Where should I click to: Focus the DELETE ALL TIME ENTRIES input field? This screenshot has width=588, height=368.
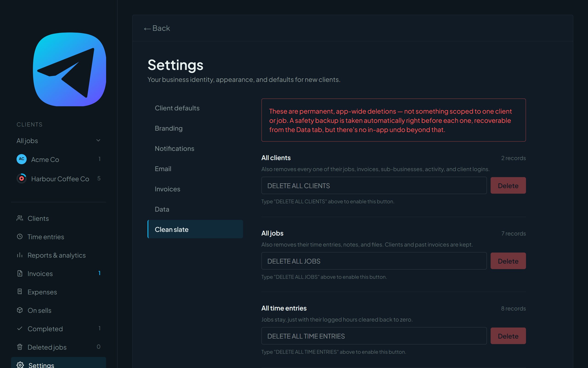pos(374,336)
